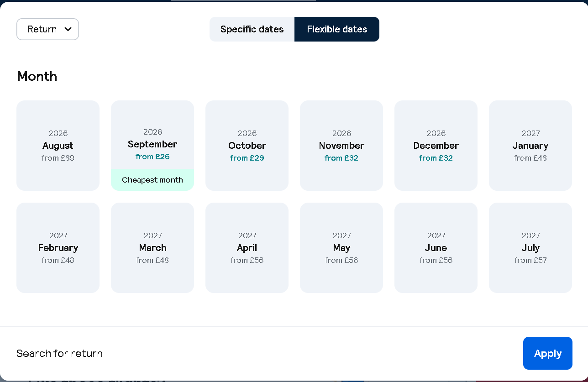Select the Flexible dates tab
The width and height of the screenshot is (588, 382).
[x=337, y=29]
